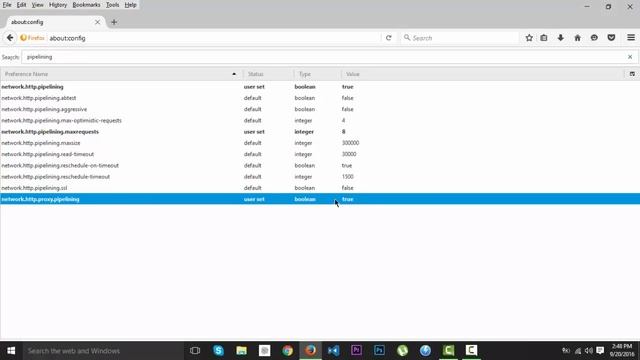This screenshot has height=360, width=640.
Task: Select network.http.pipelining.max-optimistic-requests row
Action: [320, 120]
